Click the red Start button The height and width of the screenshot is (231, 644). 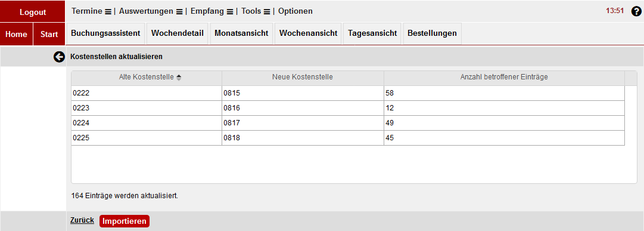click(49, 34)
